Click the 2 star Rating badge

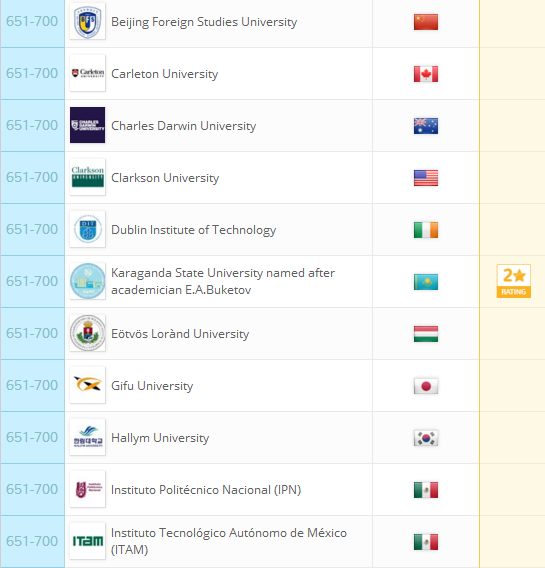coord(513,281)
